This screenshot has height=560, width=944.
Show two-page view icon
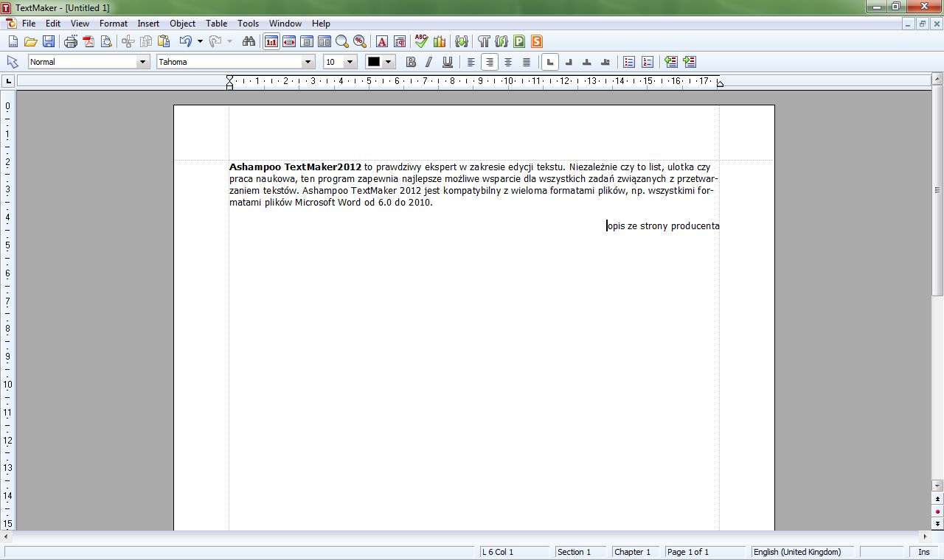(x=324, y=42)
